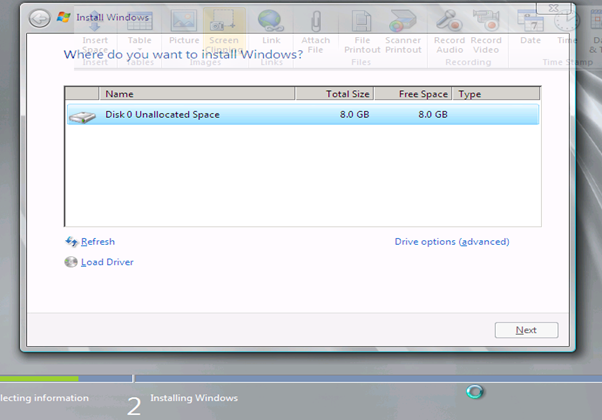The height and width of the screenshot is (420, 602).
Task: Click the faded Picture icon in ribbon overlay
Action: coord(184,20)
